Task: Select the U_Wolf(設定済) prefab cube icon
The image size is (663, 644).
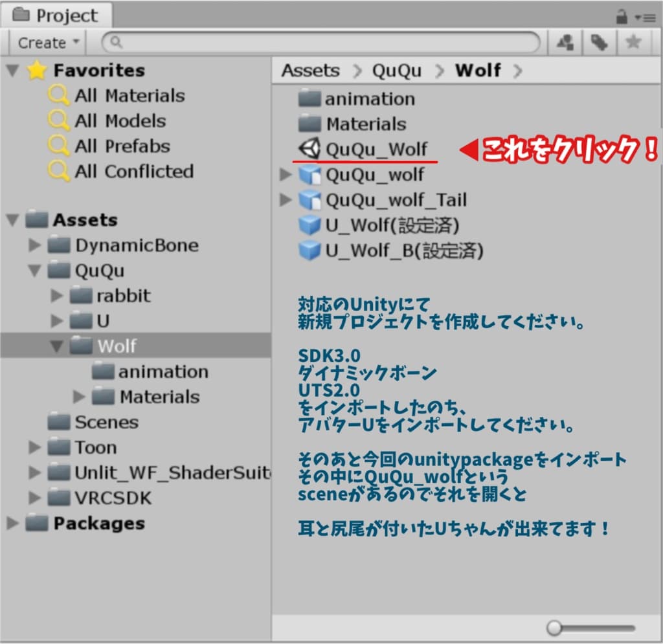Action: 309,225
